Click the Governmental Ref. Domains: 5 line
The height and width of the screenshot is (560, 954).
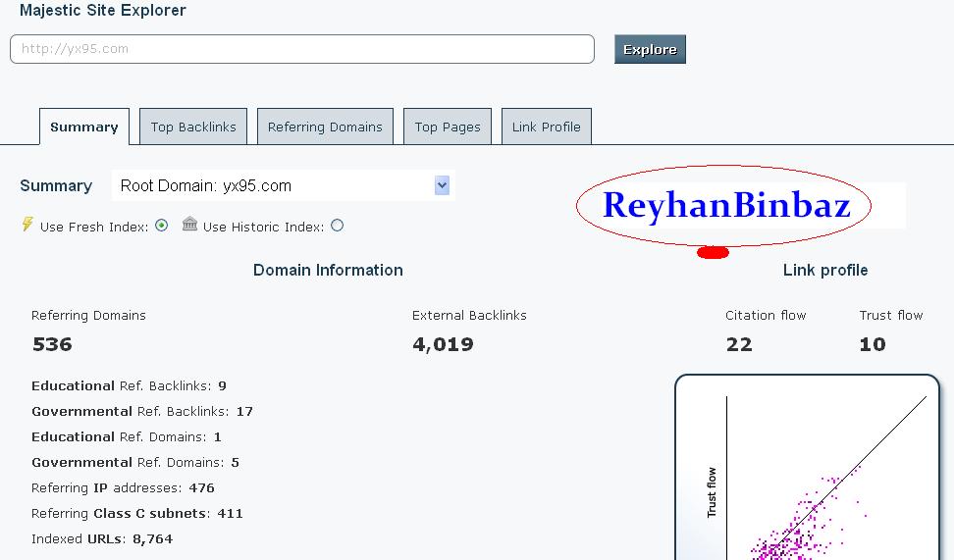(135, 462)
